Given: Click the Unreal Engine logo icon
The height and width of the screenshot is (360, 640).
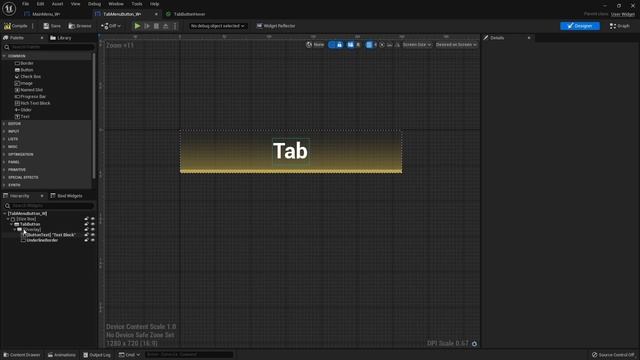Looking at the screenshot, I should tap(9, 8).
